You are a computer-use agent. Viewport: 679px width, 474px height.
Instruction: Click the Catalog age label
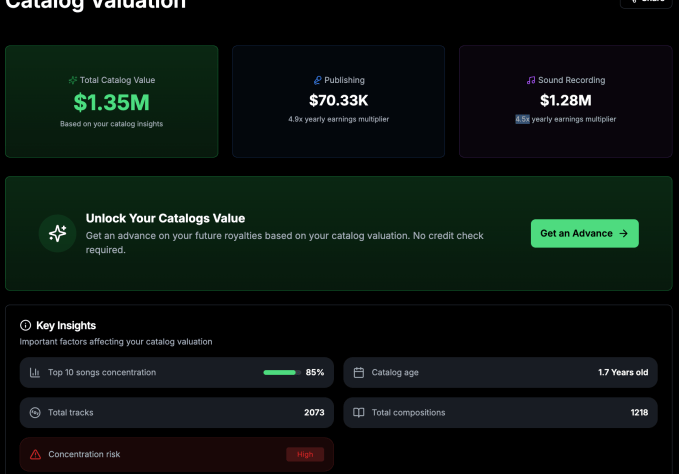click(x=395, y=373)
